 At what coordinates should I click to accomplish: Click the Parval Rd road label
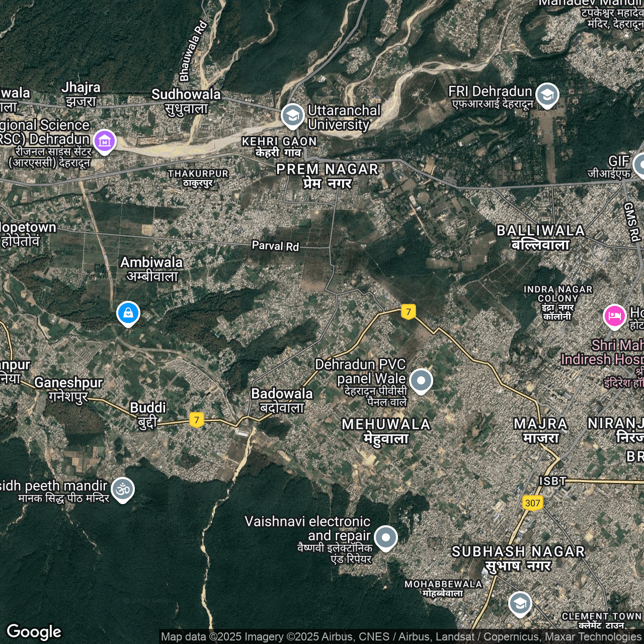click(x=275, y=246)
